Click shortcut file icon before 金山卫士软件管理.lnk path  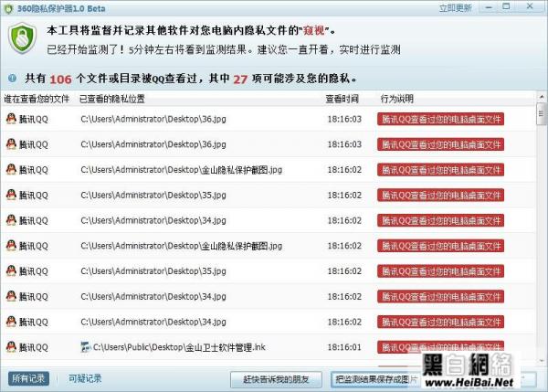point(85,347)
